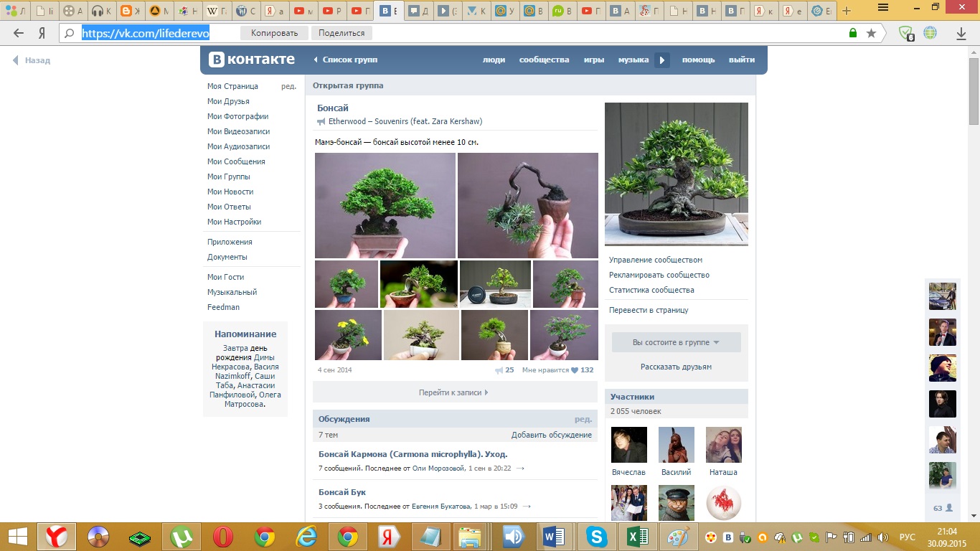
Task: Play music with the header play button
Action: coord(662,60)
